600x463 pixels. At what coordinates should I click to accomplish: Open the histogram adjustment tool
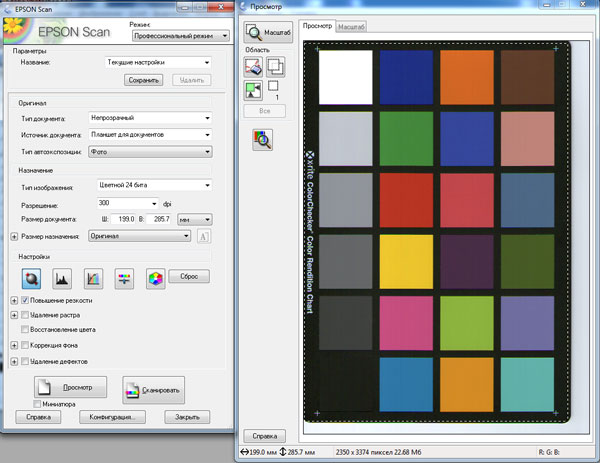coord(62,278)
